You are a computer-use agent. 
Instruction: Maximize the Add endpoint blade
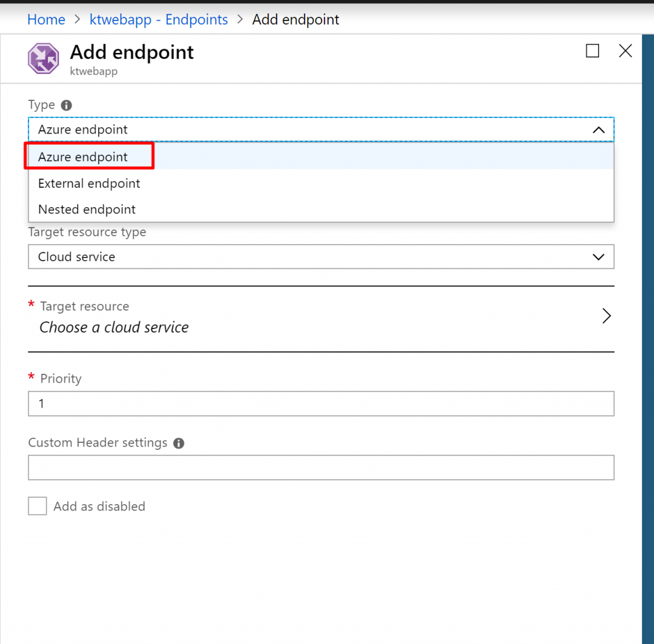[592, 51]
